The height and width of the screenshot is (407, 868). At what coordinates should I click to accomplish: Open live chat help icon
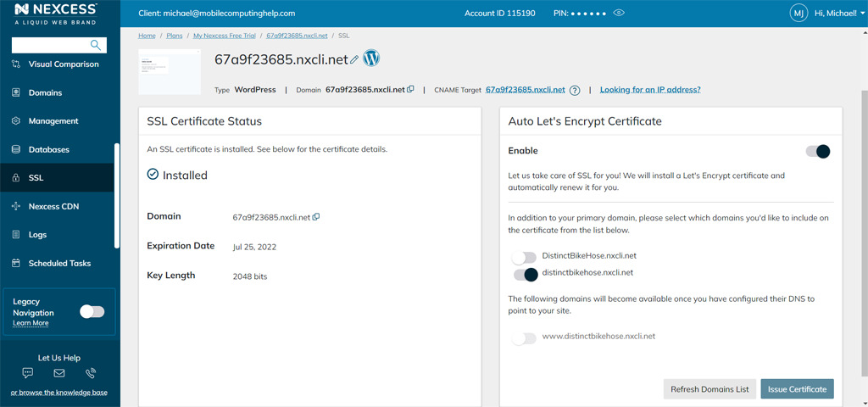[x=28, y=373]
